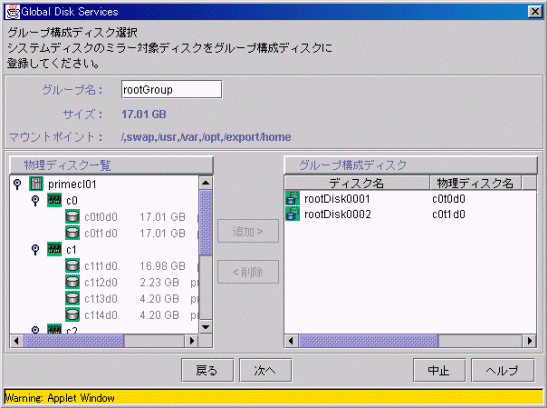This screenshot has height=408, width=547.
Task: Click the disk icon for c1t4d0
Action: (x=72, y=315)
